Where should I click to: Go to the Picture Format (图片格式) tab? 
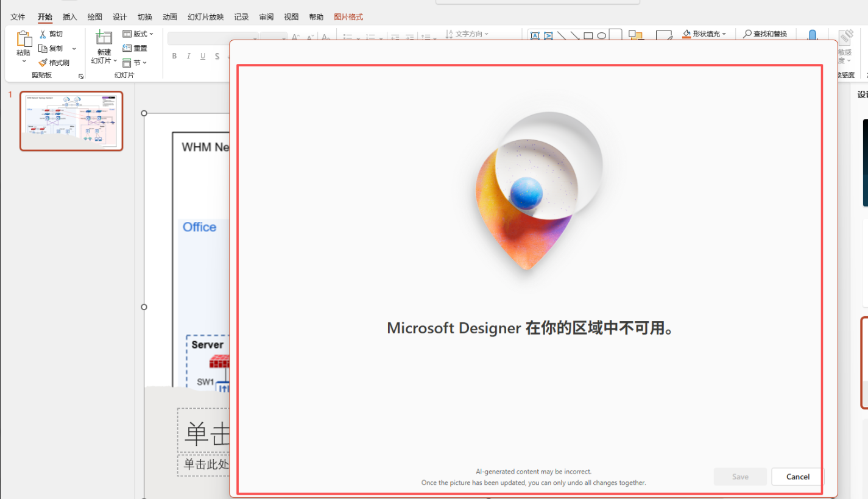(x=348, y=17)
